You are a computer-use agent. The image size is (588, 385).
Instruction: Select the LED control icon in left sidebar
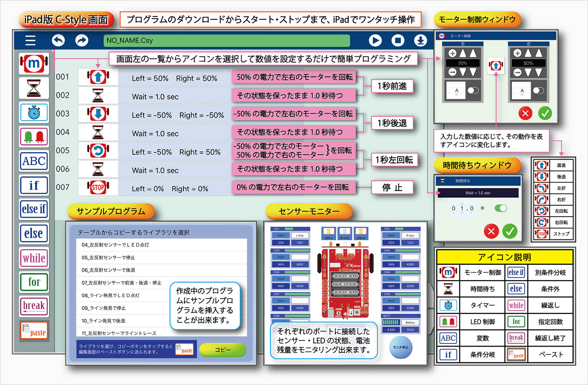[34, 137]
